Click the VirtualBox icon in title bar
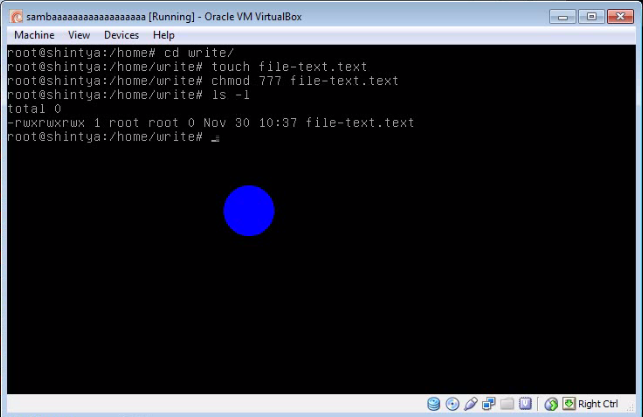Image resolution: width=643 pixels, height=417 pixels. pos(16,17)
